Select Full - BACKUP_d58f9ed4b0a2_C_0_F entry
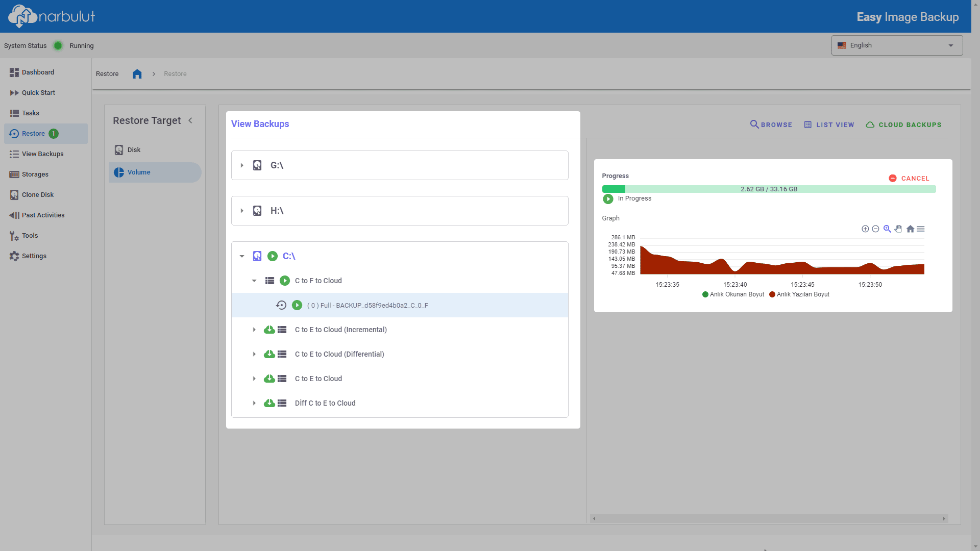The width and height of the screenshot is (980, 551). pos(400,305)
